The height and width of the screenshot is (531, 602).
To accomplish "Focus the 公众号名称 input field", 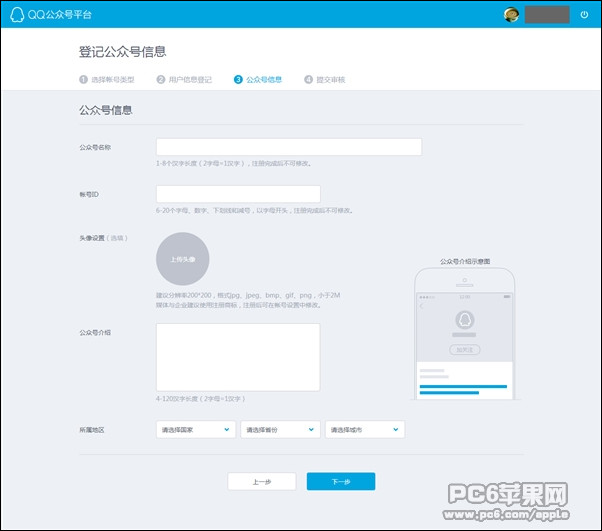I will (x=288, y=147).
